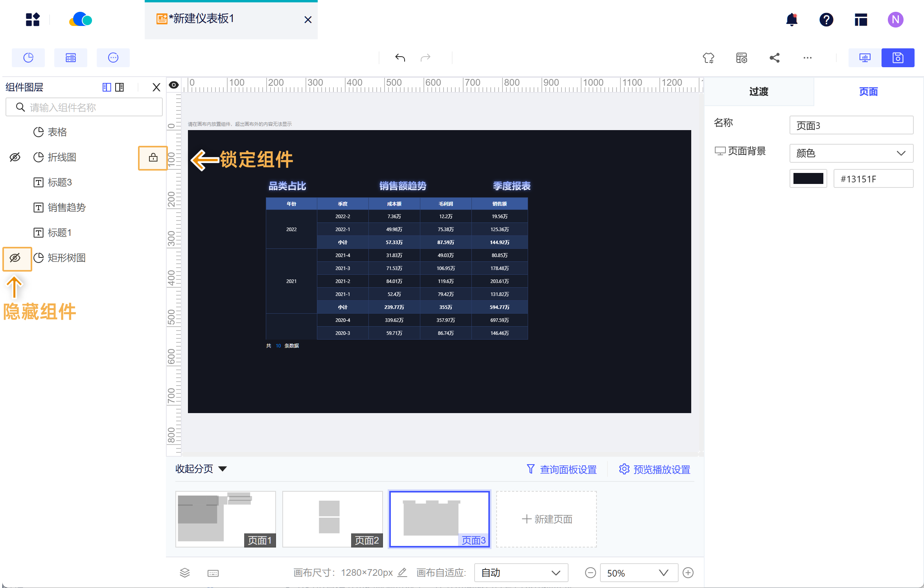This screenshot has height=588, width=924.
Task: Click the page background color swatch
Action: click(x=808, y=179)
